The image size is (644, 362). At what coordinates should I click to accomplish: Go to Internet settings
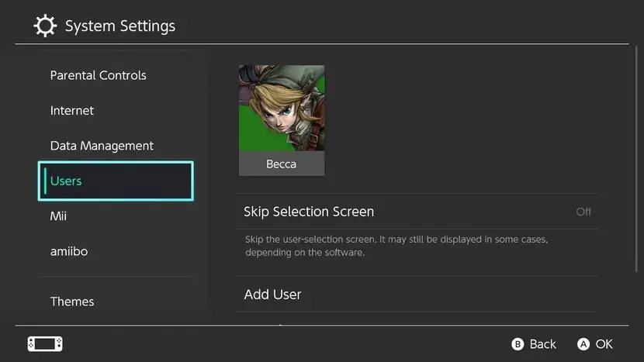coord(72,111)
